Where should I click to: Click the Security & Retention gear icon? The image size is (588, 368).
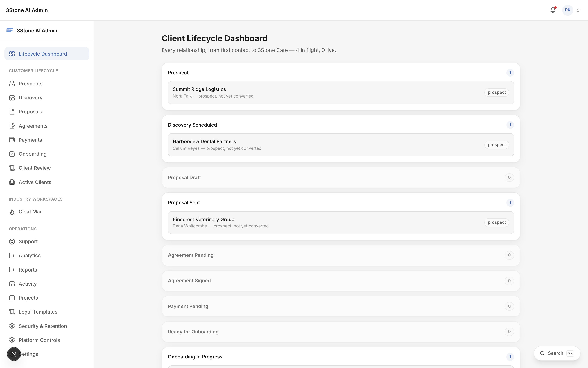coord(12,326)
